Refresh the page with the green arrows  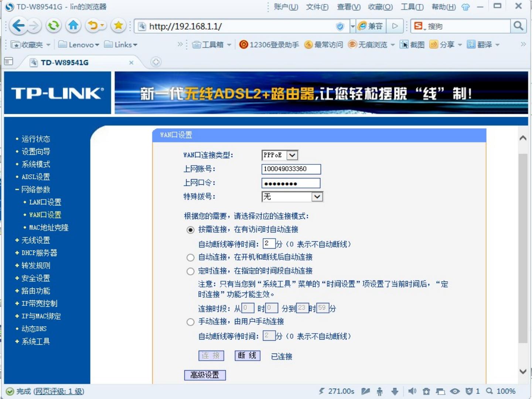pyautogui.click(x=54, y=25)
